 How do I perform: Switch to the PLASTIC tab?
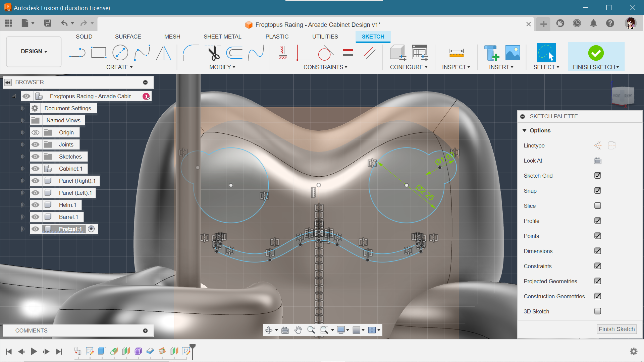point(277,37)
